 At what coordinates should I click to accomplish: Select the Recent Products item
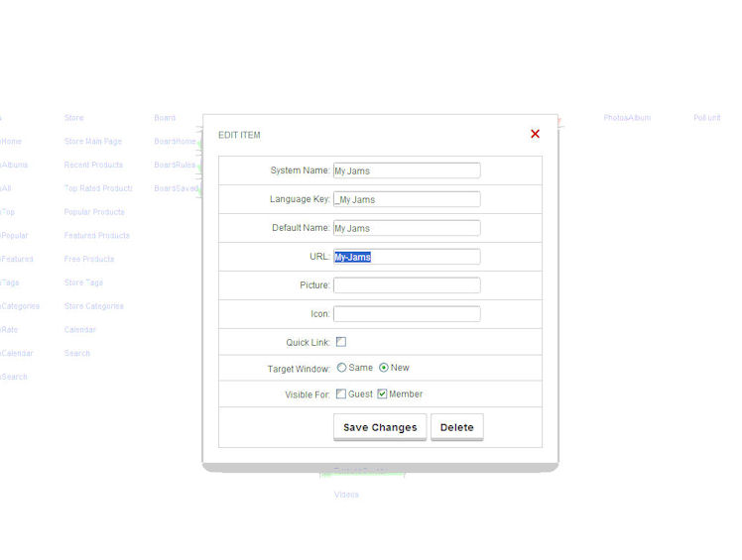tap(93, 166)
